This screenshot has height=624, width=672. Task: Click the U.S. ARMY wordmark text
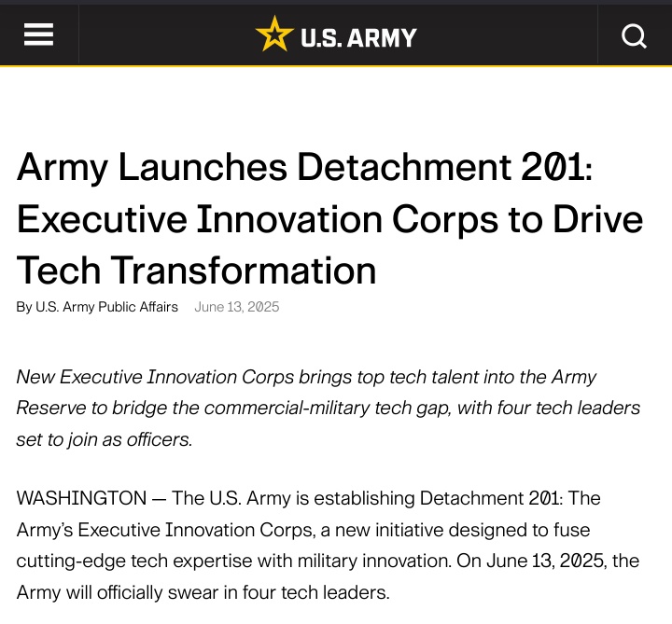coord(358,37)
